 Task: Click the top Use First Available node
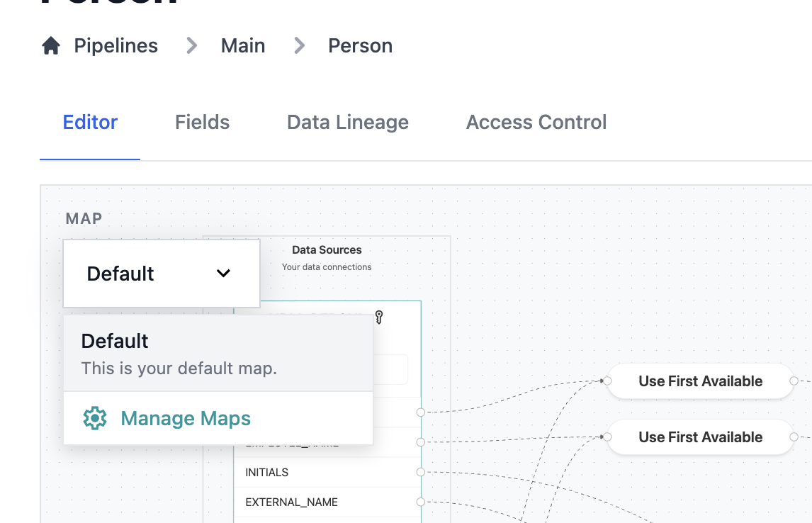(699, 381)
